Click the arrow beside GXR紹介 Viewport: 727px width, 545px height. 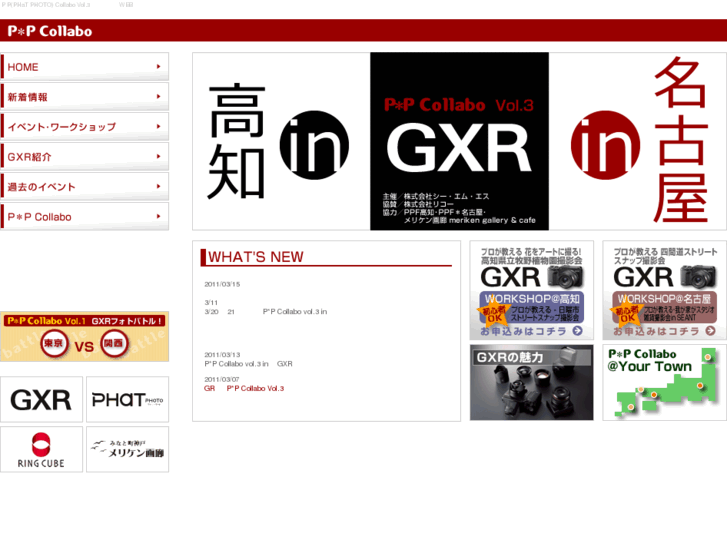coord(159,156)
